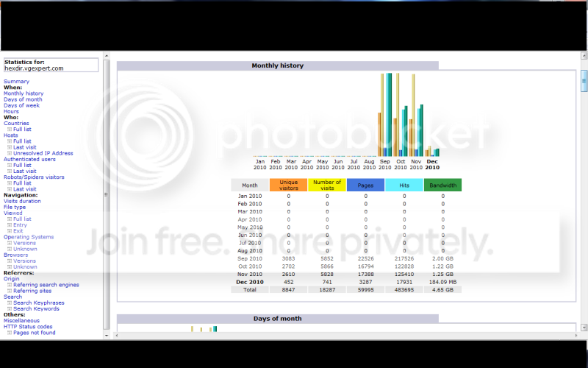Click the page icon beside Search Keywords
The height and width of the screenshot is (368, 588).
(x=10, y=308)
